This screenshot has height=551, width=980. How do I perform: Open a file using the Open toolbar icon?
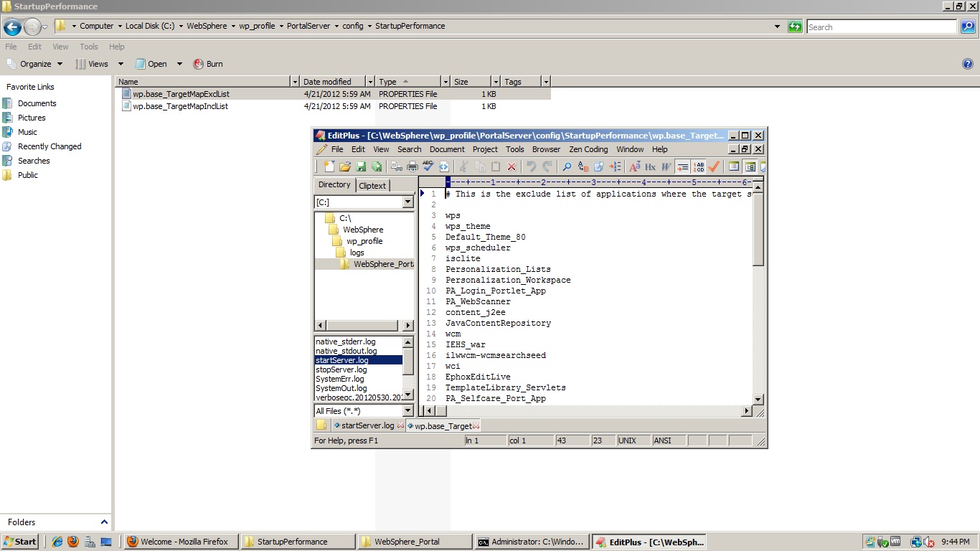[346, 166]
